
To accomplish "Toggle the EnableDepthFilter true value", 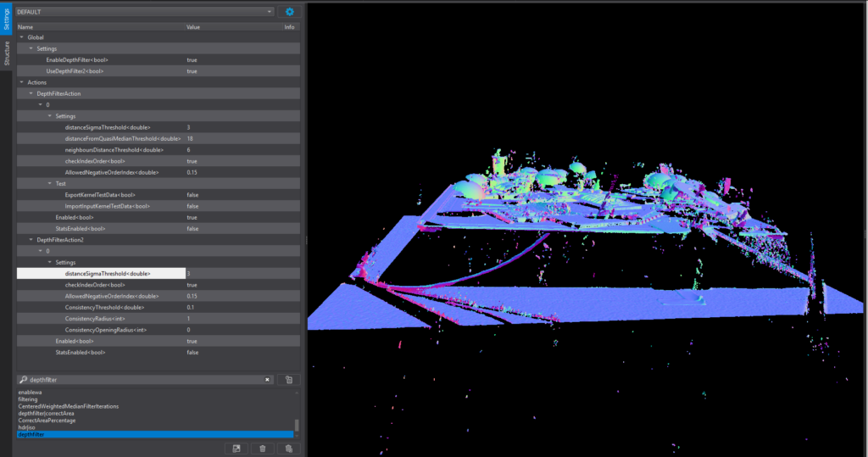I will [x=192, y=60].
